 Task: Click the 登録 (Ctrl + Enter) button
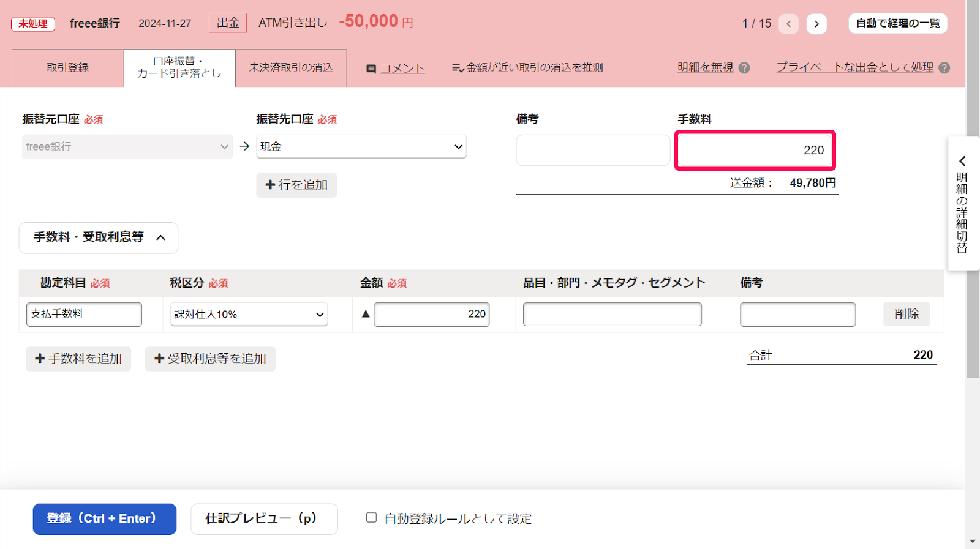[x=105, y=519]
